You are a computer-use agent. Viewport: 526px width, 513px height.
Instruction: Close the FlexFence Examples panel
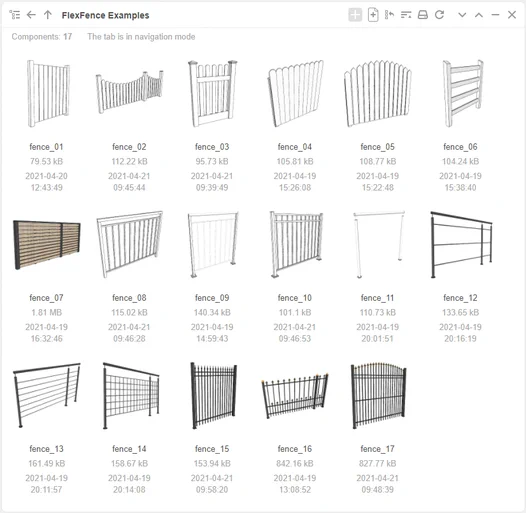click(x=512, y=15)
